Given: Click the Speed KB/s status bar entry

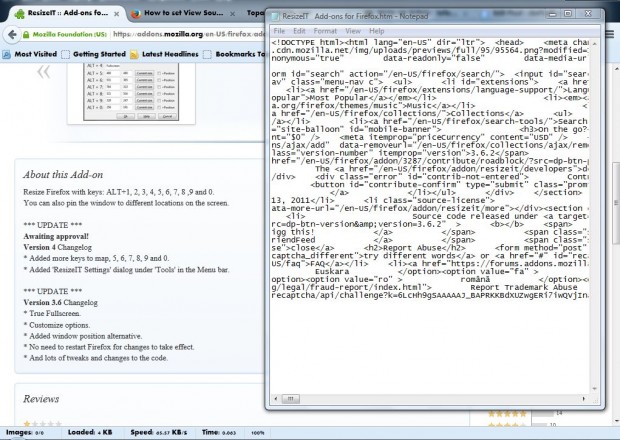Looking at the screenshot, I should 159,432.
